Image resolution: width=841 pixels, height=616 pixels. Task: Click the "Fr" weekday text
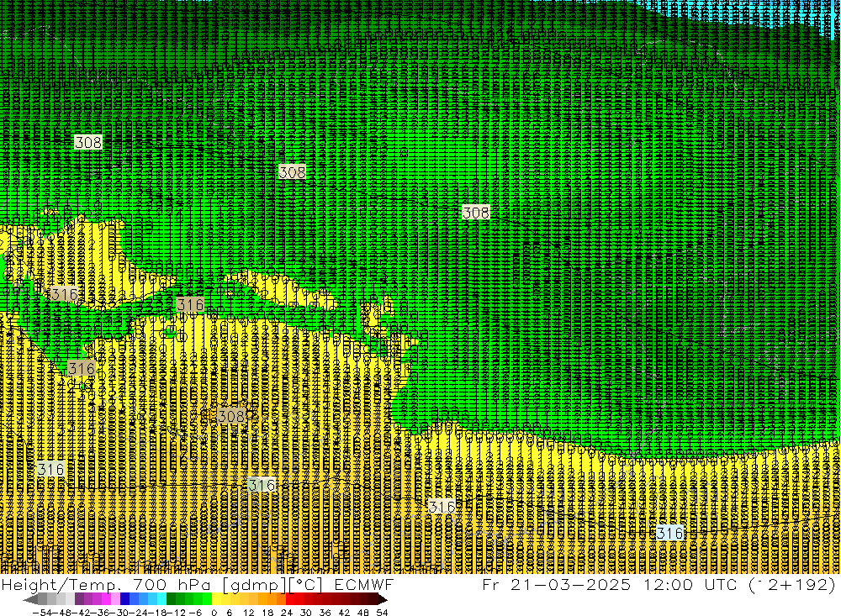[491, 584]
